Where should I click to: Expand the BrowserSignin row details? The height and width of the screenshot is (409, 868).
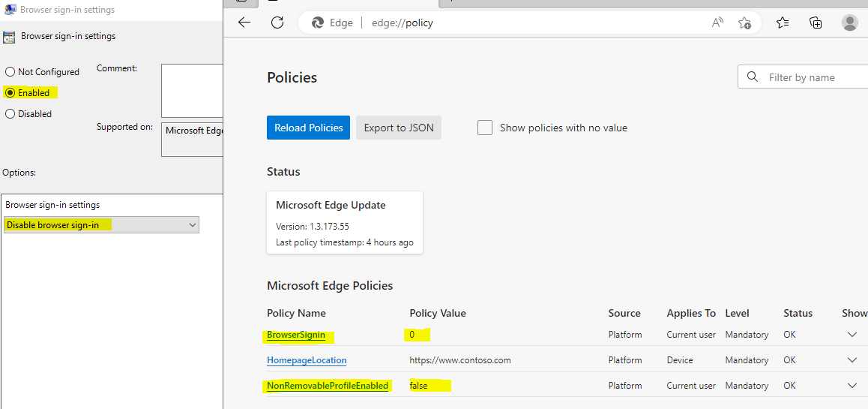(x=852, y=335)
